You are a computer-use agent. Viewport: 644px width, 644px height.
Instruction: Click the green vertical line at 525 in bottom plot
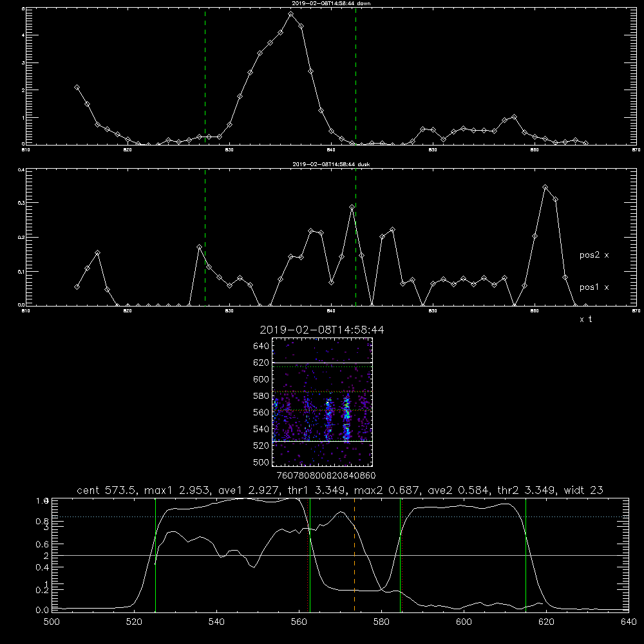(156, 555)
